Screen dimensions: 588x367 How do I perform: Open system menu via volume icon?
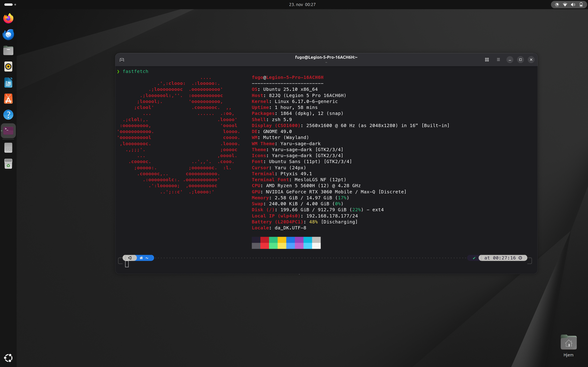click(573, 5)
